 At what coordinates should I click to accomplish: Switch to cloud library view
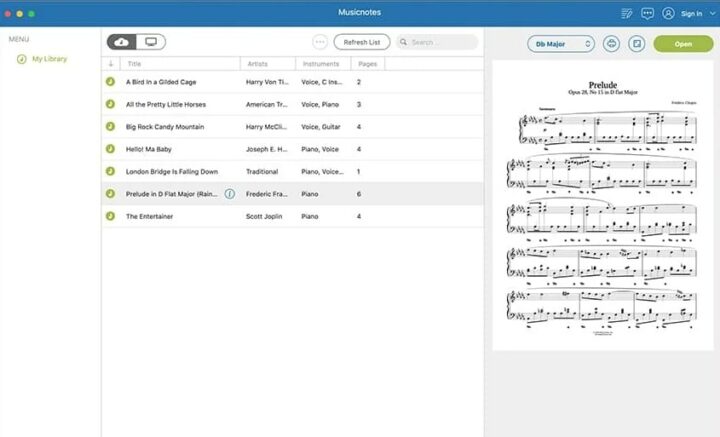(122, 42)
